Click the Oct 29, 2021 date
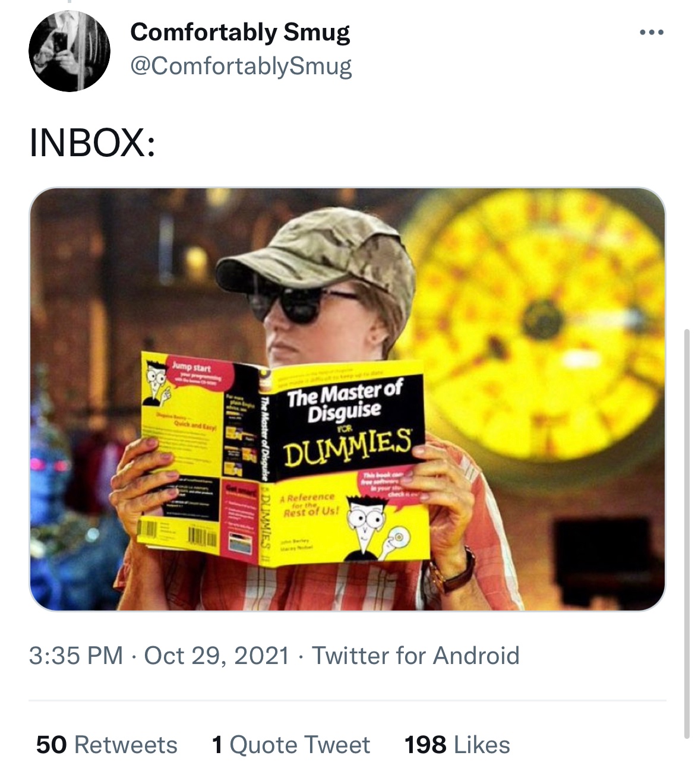Viewport: 695px width, 784px height. (217, 656)
